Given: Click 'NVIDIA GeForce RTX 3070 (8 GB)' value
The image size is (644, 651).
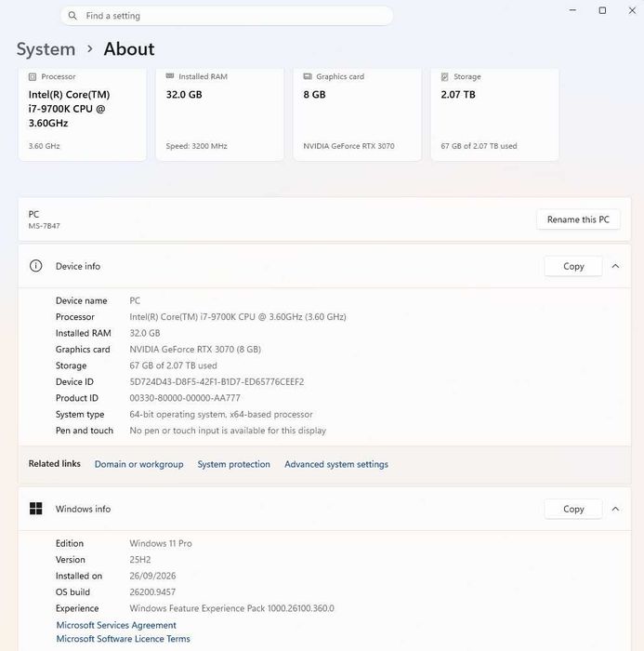Looking at the screenshot, I should tap(195, 349).
